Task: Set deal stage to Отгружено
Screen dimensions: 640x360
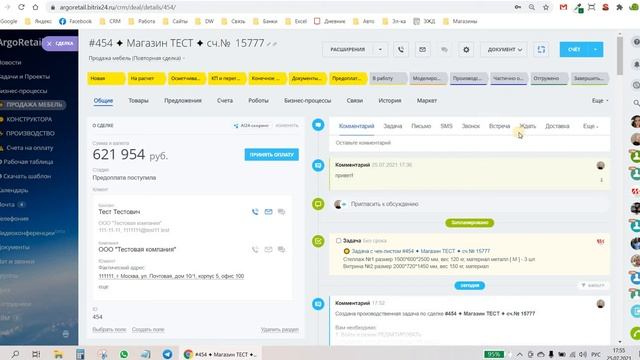Action: coord(549,78)
